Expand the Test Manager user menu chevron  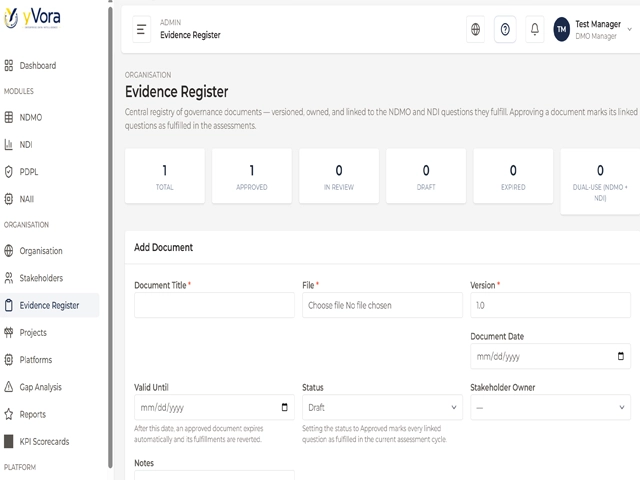629,29
